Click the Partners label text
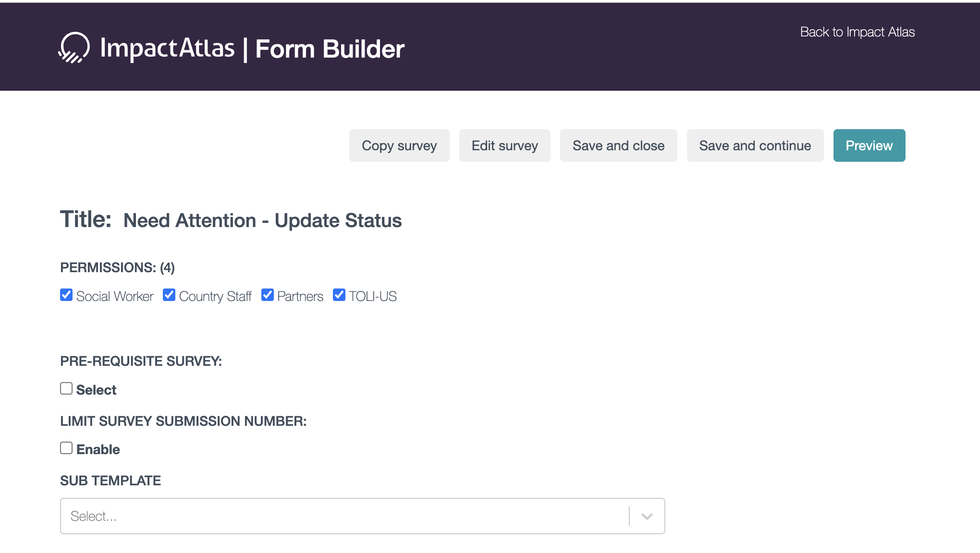Viewport: 980px width, 553px height. click(300, 297)
